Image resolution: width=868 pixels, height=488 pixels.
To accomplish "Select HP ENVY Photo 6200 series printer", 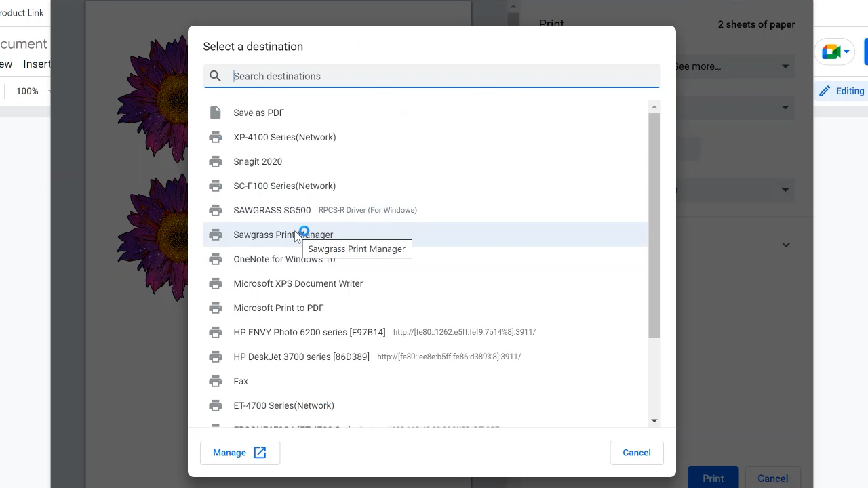I will 425,332.
